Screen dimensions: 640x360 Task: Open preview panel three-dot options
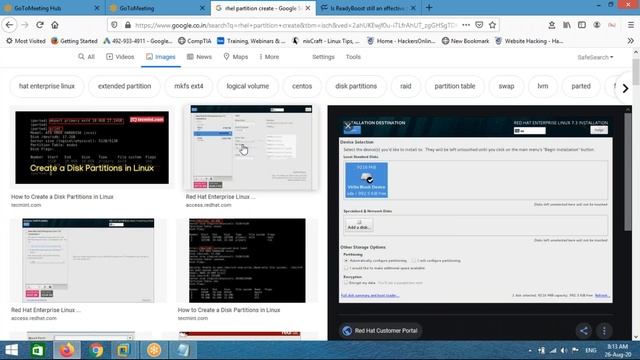tap(604, 331)
